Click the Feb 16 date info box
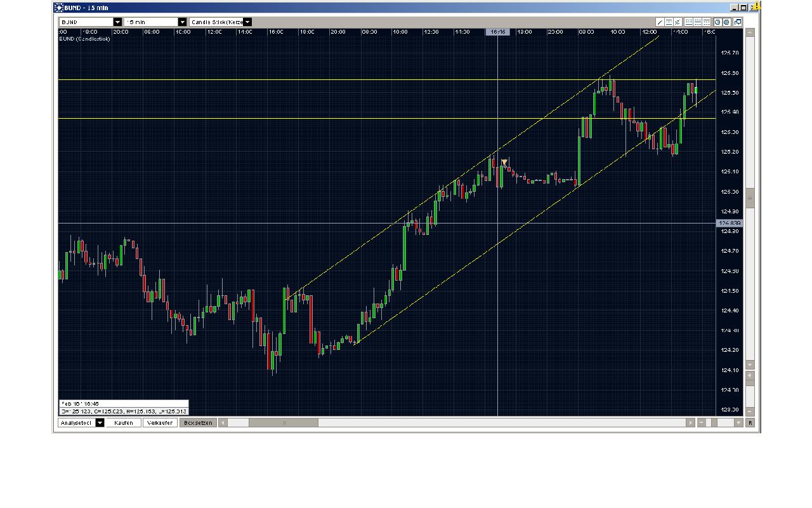Screen dimensions: 812x508 coord(124,407)
